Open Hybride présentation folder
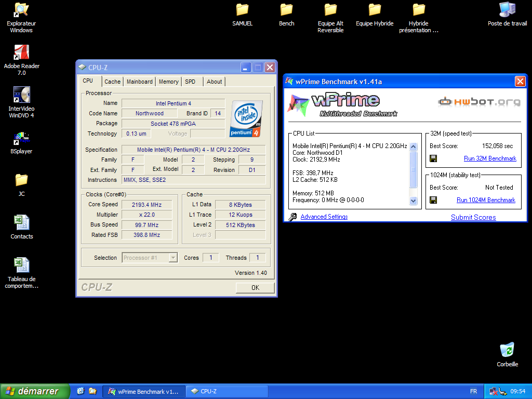Viewport: 532px width, 399px height. [419, 18]
